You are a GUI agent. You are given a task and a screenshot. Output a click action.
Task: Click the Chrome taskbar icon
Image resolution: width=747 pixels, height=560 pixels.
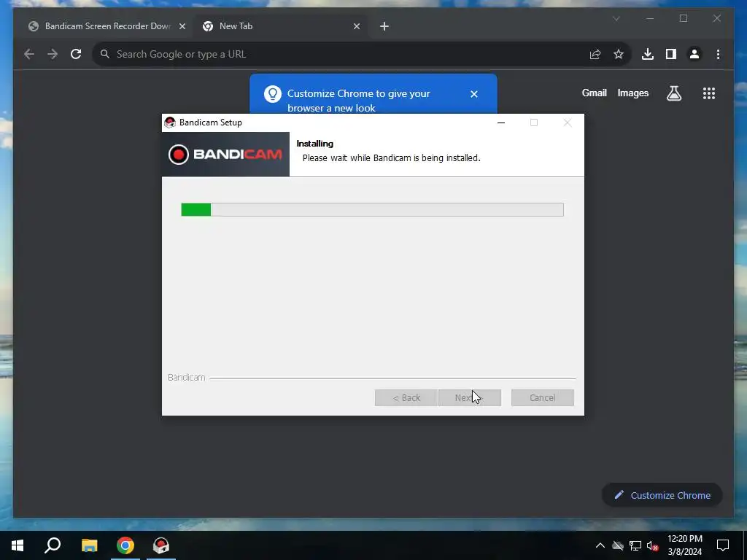click(125, 545)
